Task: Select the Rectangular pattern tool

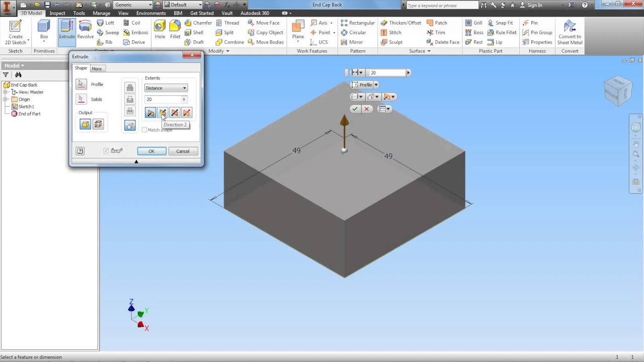Action: click(358, 23)
